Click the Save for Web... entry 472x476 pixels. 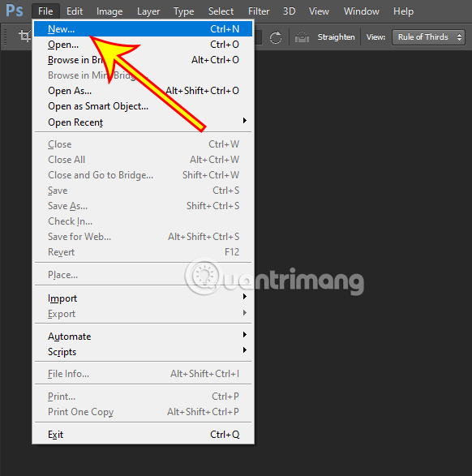[143, 237]
